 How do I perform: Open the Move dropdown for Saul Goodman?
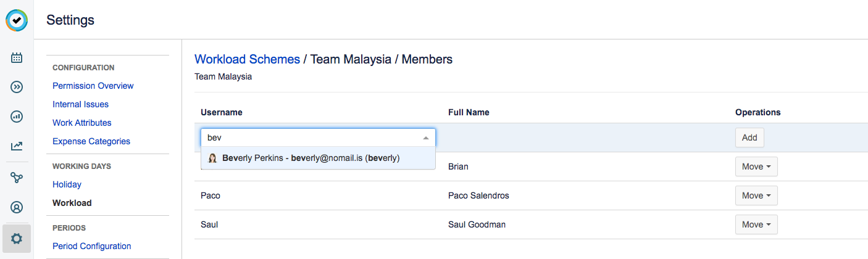[756, 224]
